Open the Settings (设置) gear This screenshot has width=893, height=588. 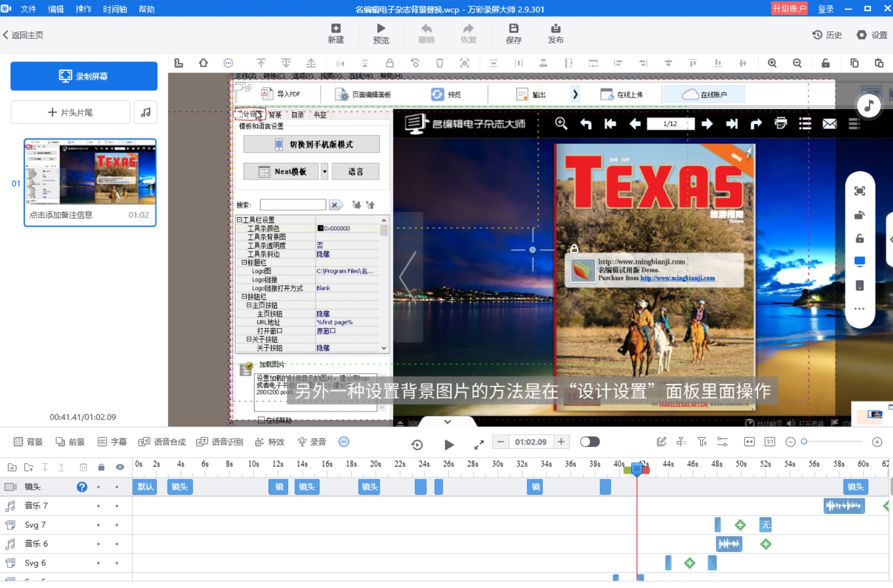(x=871, y=35)
